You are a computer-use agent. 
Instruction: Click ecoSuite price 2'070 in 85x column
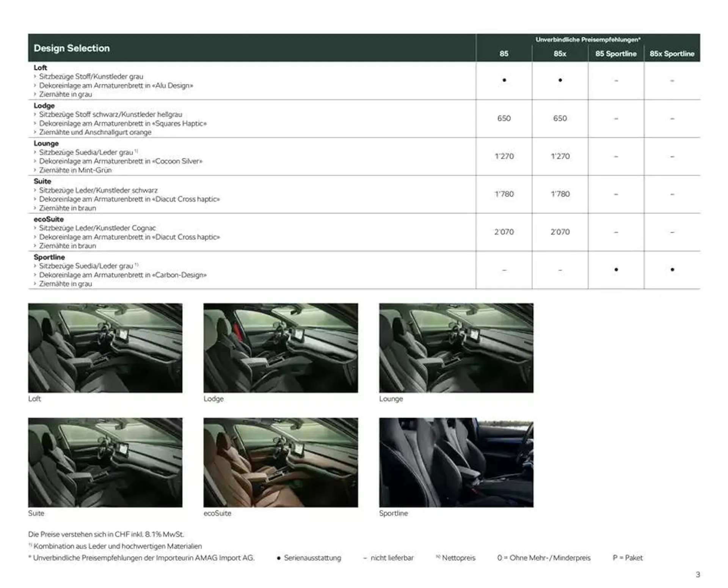point(560,232)
